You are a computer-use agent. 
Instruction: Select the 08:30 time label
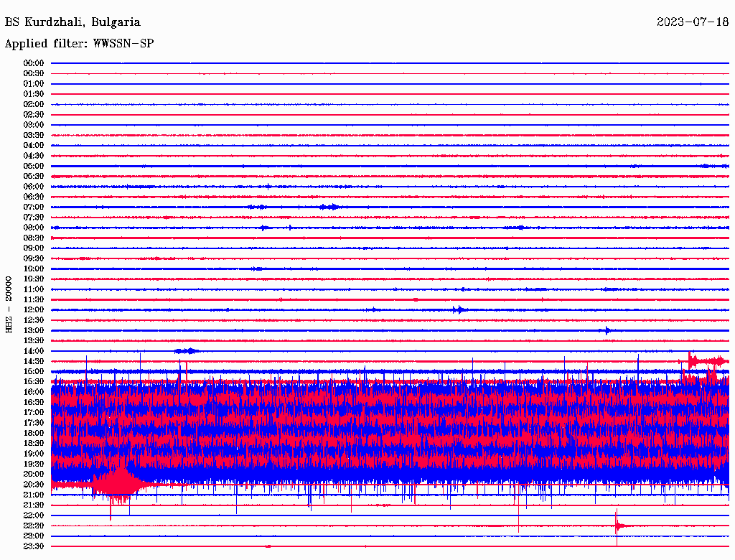pos(34,238)
